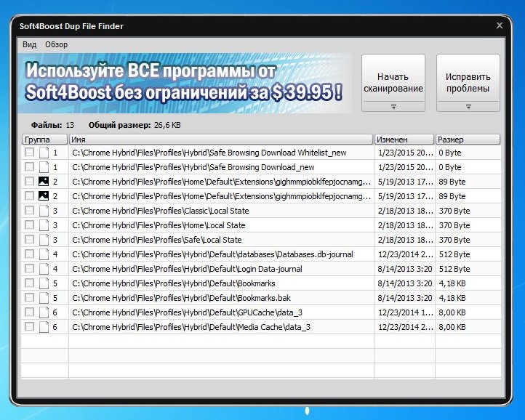The height and width of the screenshot is (420, 525).
Task: Click file icon for GPUCache\data_3 row
Action: 44,312
